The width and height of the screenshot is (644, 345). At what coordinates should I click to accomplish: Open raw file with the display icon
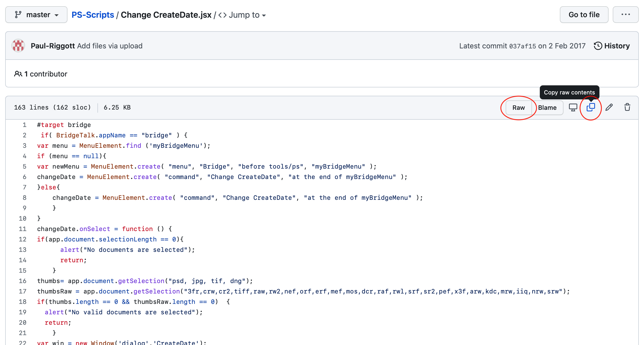(x=573, y=107)
